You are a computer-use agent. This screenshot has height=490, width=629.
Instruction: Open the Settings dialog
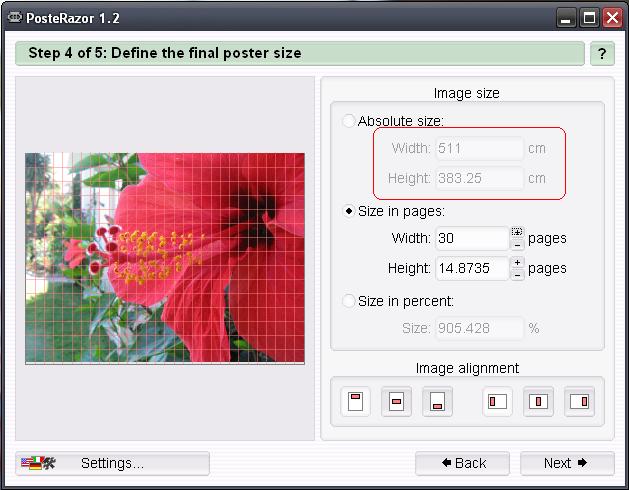112,463
